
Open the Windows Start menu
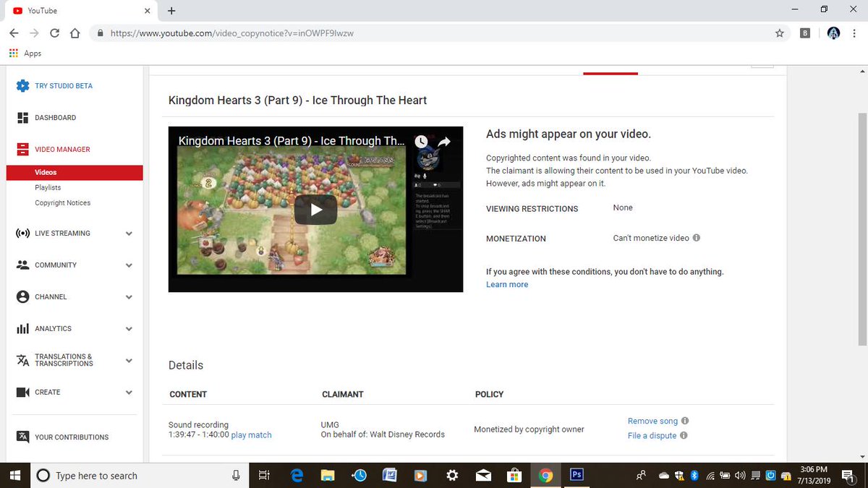coord(15,475)
